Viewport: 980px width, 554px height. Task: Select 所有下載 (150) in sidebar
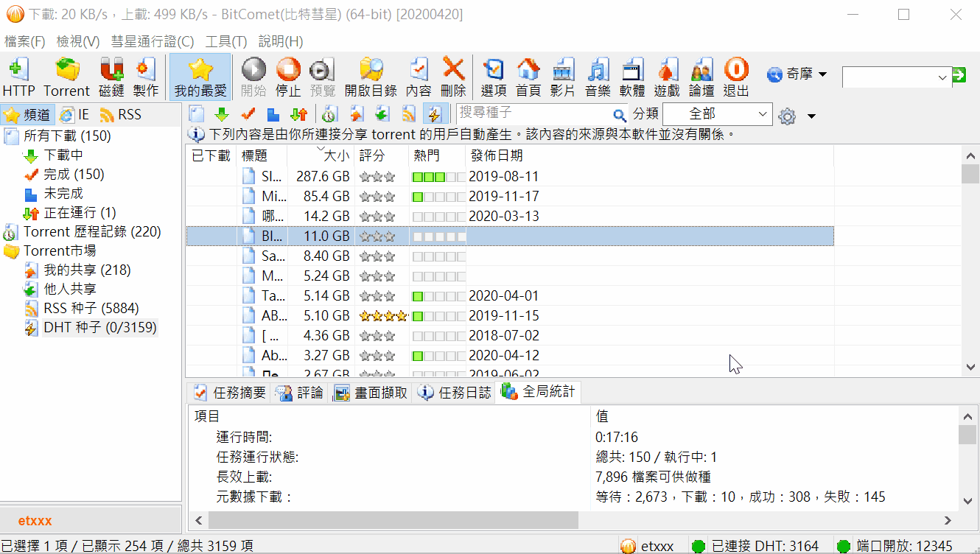coord(67,136)
